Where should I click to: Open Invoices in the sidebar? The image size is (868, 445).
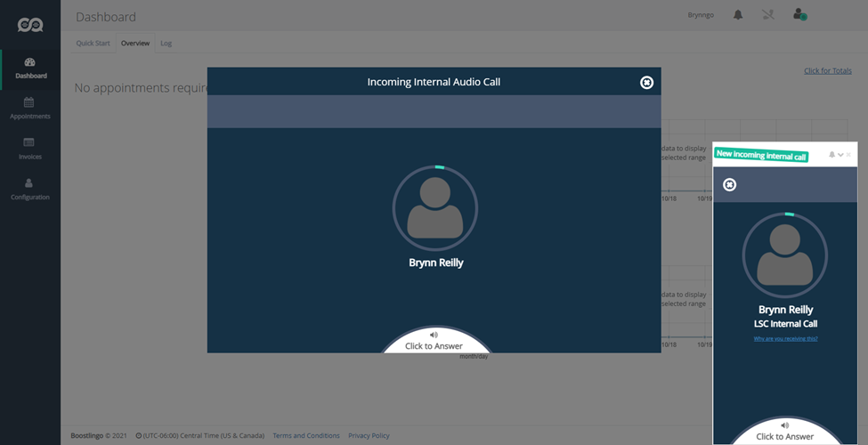pos(30,149)
